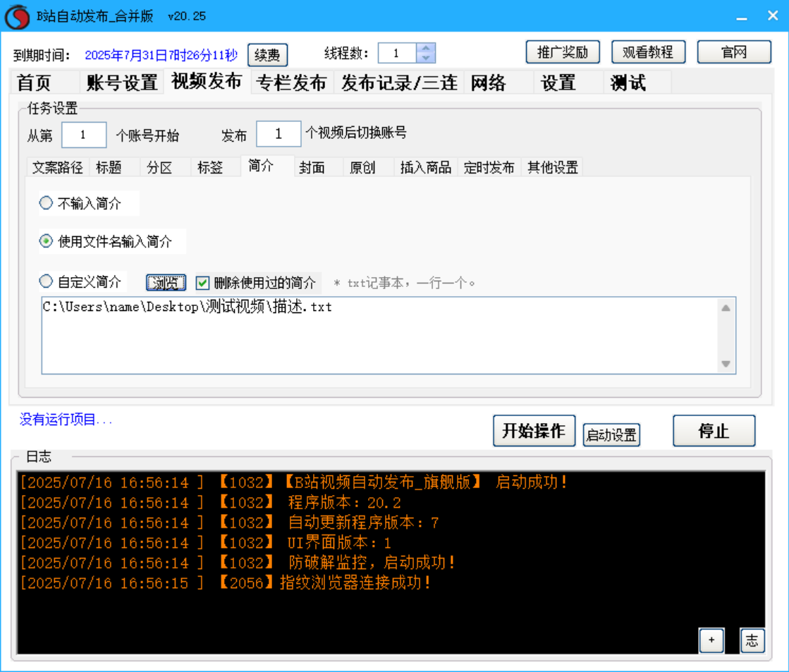
Task: Click the 线程数 number field
Action: tap(397, 53)
